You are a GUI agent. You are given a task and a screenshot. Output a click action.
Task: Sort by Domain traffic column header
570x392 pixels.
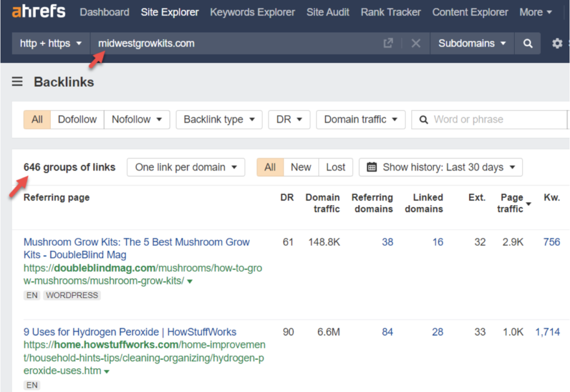323,203
